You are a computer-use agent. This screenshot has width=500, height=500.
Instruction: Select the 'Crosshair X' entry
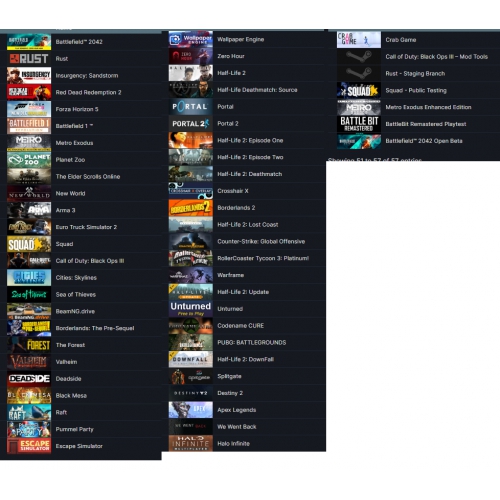coord(233,191)
